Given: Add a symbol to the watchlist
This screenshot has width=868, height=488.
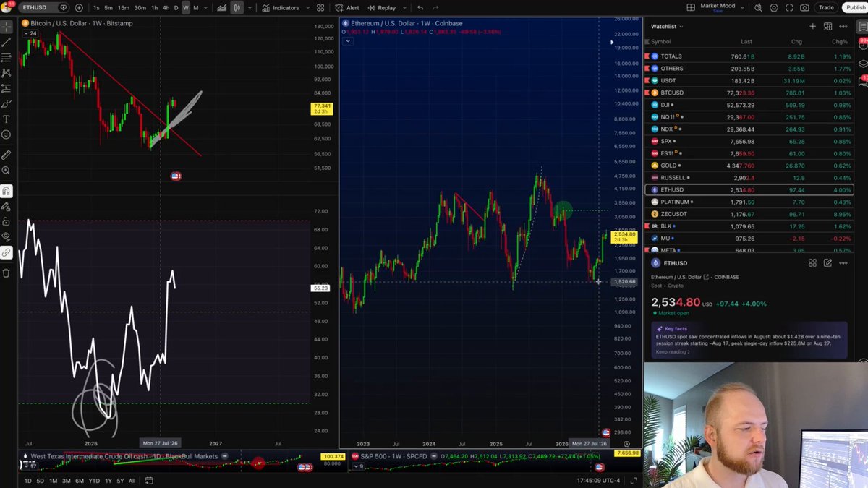Looking at the screenshot, I should pos(812,26).
